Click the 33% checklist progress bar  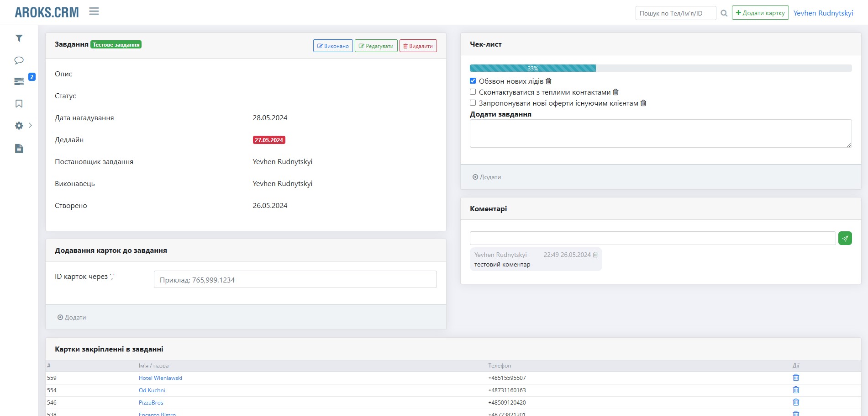pyautogui.click(x=533, y=68)
